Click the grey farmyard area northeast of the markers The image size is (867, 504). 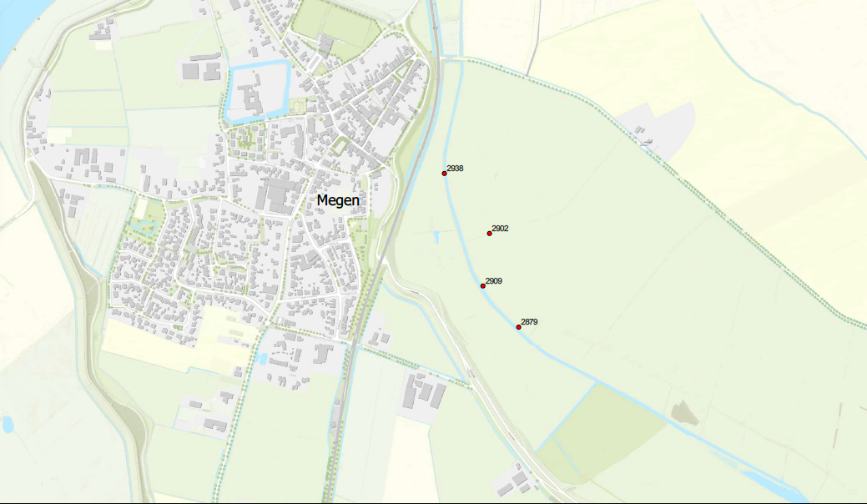658,131
